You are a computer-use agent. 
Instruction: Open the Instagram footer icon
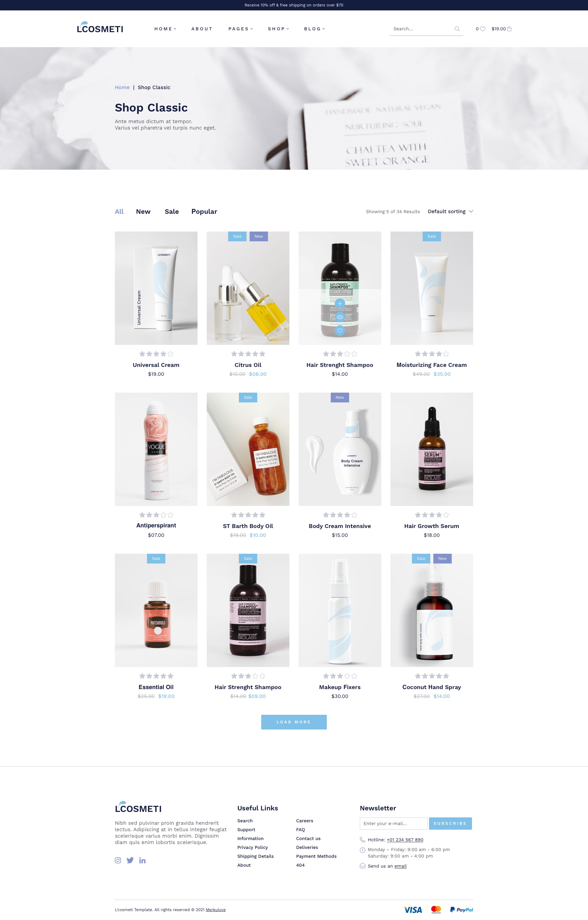click(x=118, y=860)
